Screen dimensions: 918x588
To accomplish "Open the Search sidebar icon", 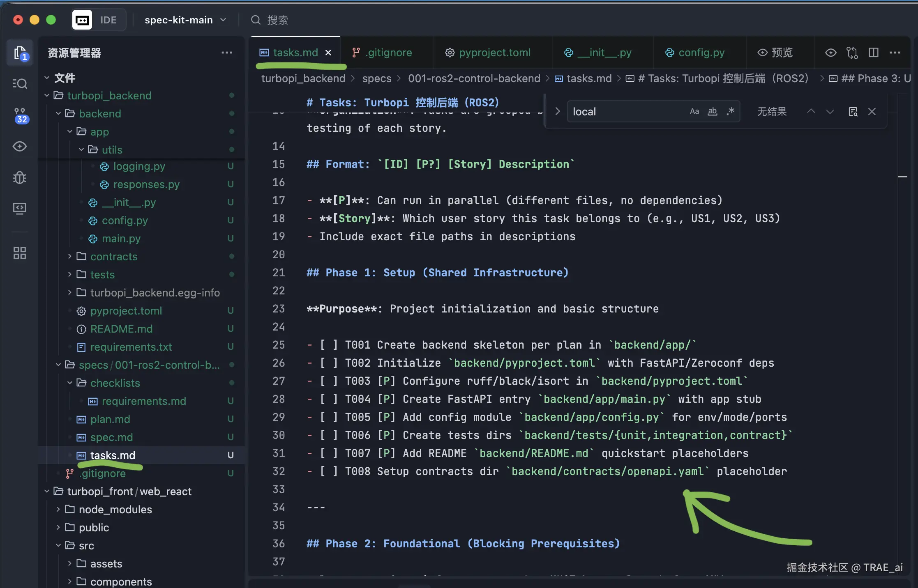I will (20, 84).
